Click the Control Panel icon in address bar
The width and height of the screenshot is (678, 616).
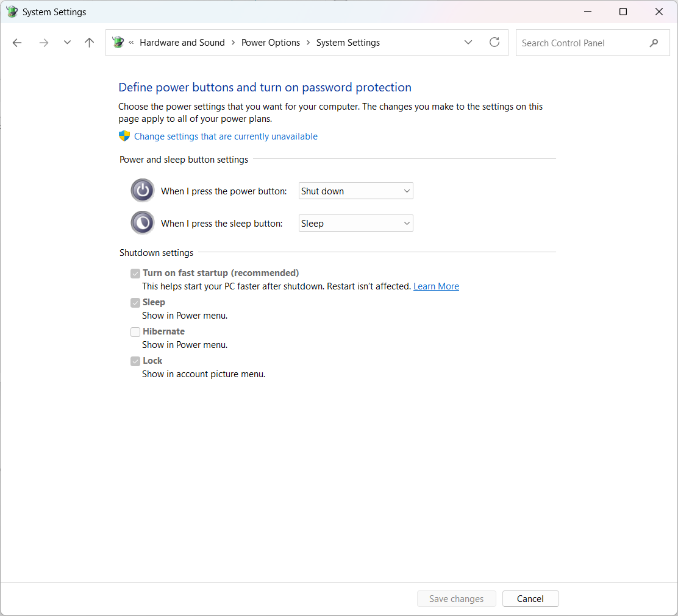(118, 43)
